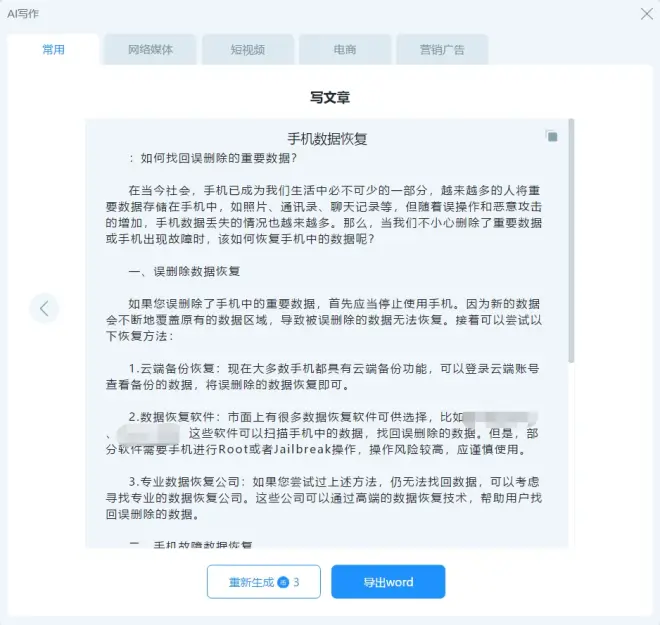Viewport: 660px width, 625px height.
Task: Show the 营销广告 tab
Action: click(x=441, y=49)
